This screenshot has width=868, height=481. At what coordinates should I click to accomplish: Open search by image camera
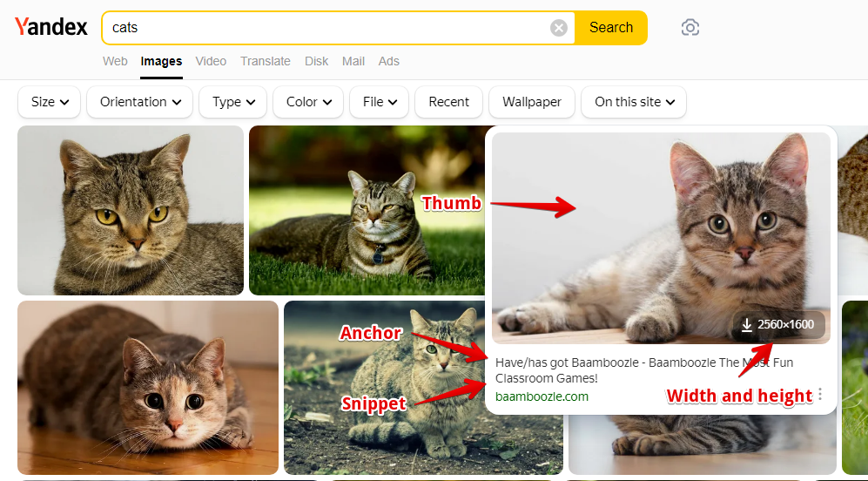690,28
